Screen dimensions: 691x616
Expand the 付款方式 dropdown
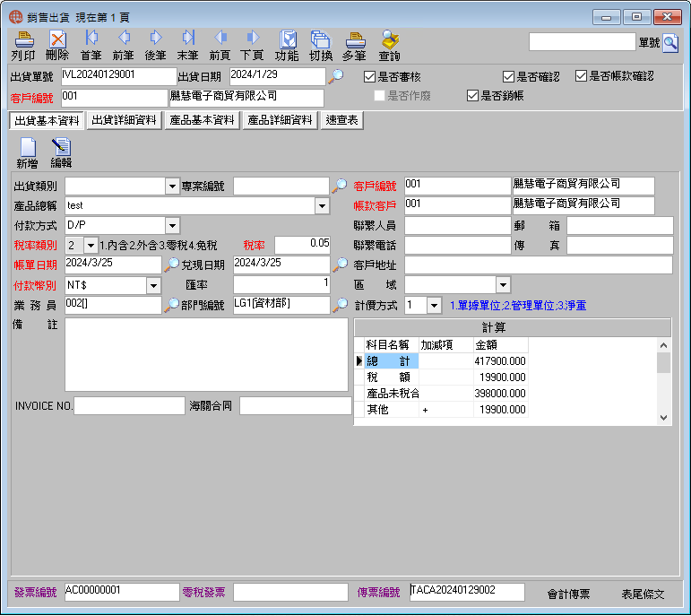(x=172, y=225)
